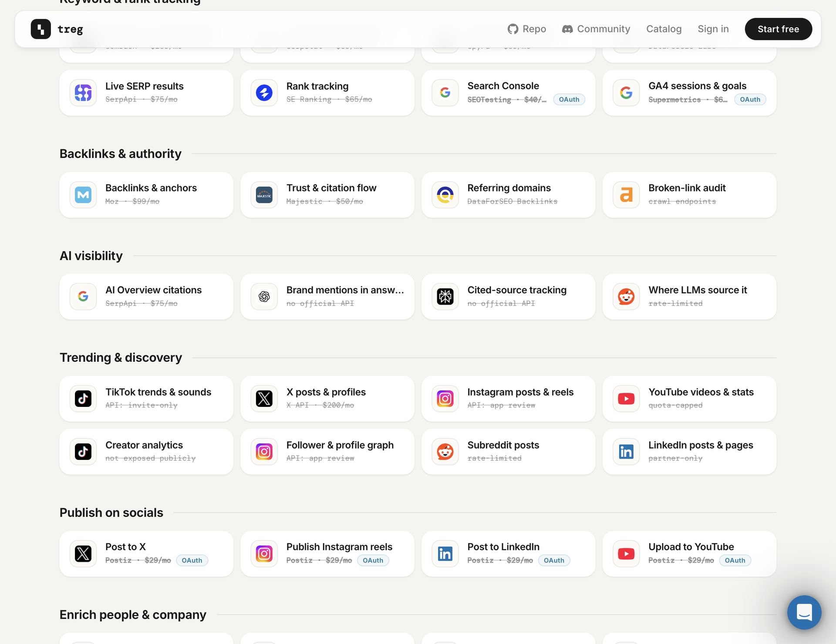Select the Trust & citation flow title
Screen dimensions: 836x644
[x=331, y=188]
